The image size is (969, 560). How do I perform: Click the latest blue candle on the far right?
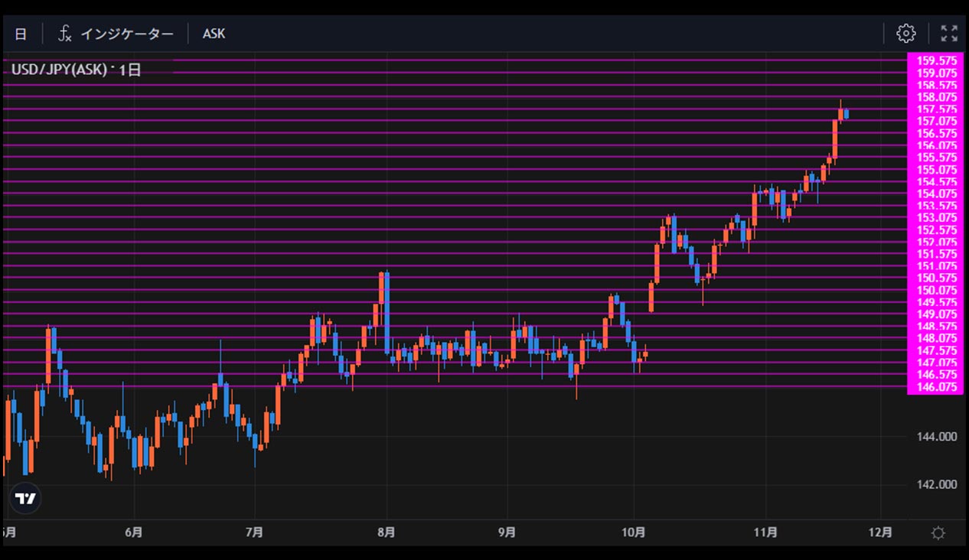pyautogui.click(x=847, y=114)
